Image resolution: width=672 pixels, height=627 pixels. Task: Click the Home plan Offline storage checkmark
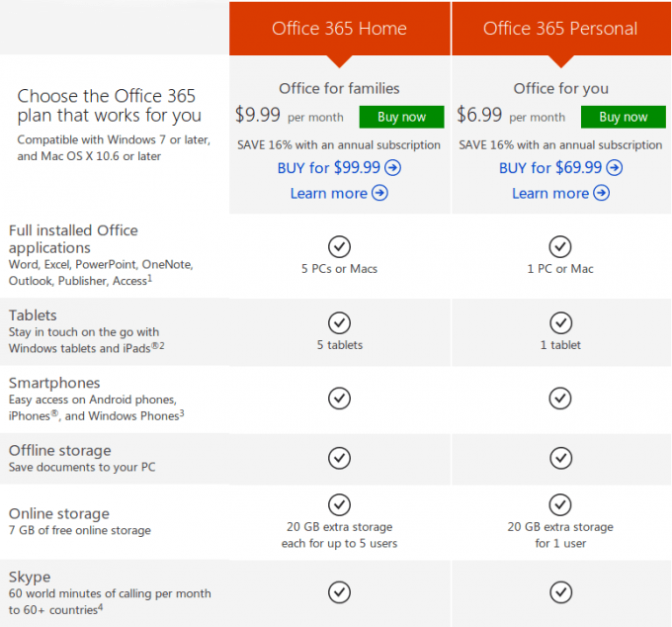(339, 458)
